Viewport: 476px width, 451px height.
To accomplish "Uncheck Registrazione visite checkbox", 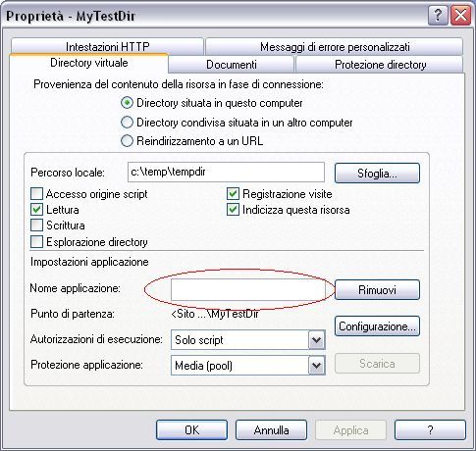I will (x=233, y=194).
